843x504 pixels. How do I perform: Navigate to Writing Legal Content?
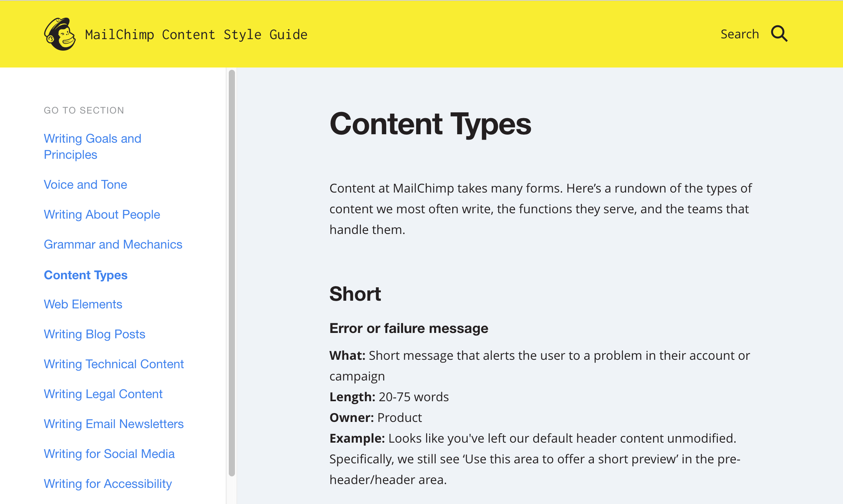(x=103, y=394)
